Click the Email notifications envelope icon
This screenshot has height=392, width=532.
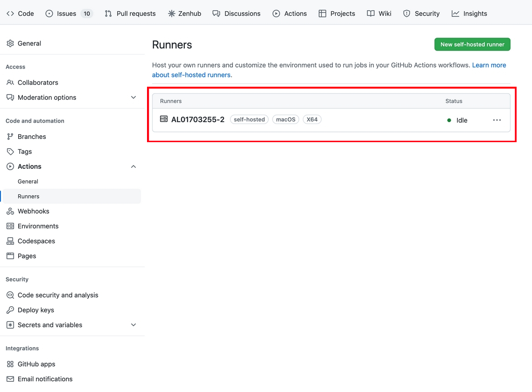(10, 379)
